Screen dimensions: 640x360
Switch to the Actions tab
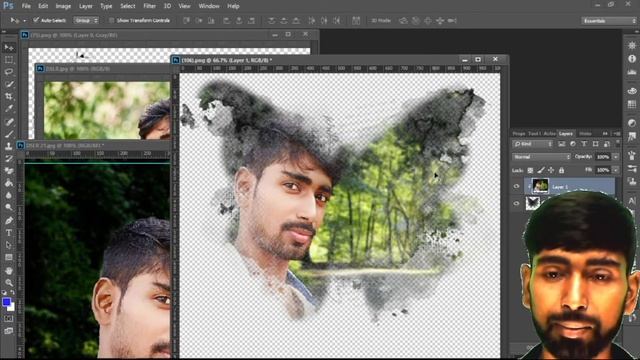click(x=550, y=133)
